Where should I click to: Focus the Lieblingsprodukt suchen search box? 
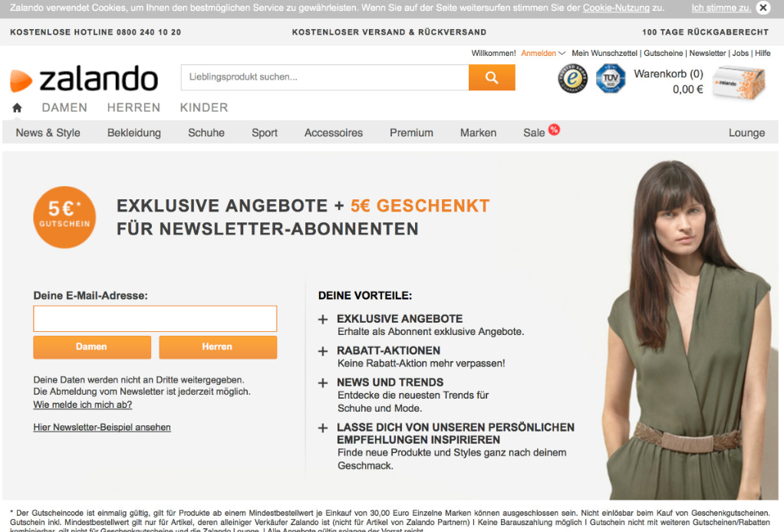pos(325,77)
